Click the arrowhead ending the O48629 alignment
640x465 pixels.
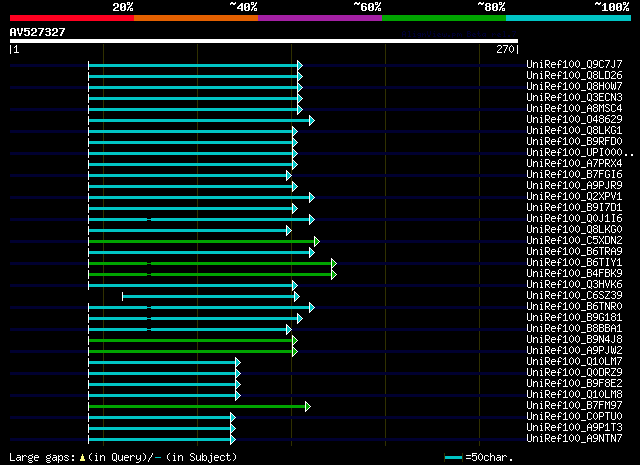point(312,120)
